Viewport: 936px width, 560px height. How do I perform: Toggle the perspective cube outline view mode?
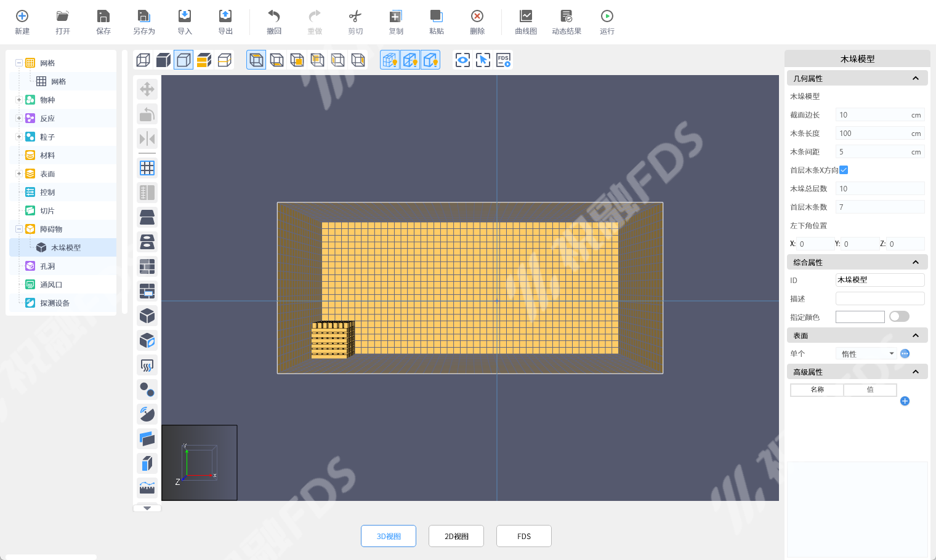[x=256, y=60]
